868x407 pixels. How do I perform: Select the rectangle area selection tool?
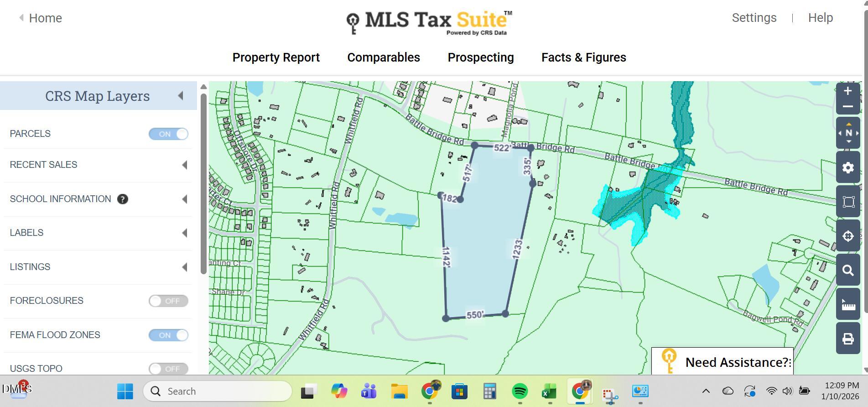848,202
